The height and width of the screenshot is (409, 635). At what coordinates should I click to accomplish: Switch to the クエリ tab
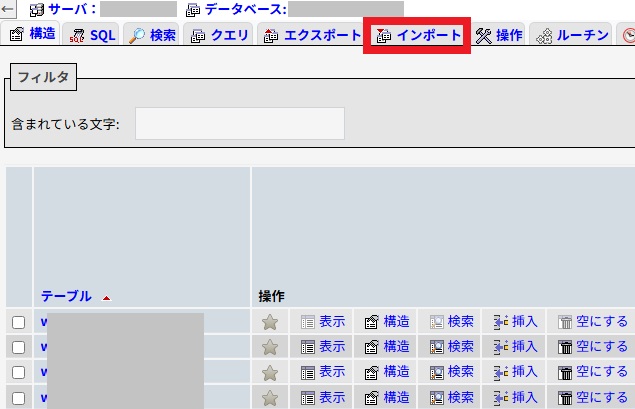219,35
